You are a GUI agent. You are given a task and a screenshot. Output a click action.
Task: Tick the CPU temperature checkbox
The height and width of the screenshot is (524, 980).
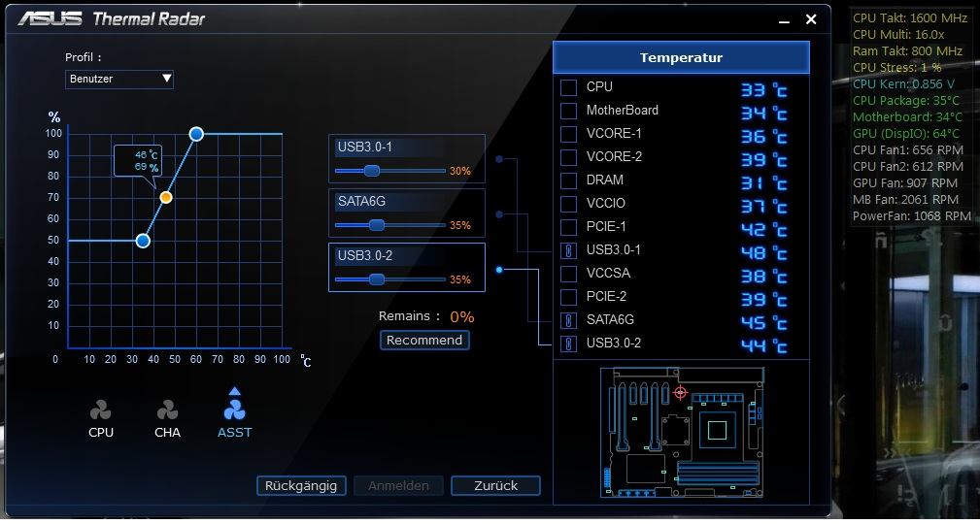coord(568,87)
